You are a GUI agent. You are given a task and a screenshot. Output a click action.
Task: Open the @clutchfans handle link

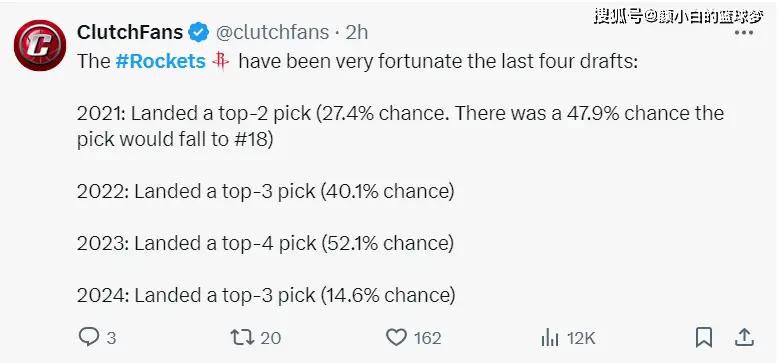(272, 33)
